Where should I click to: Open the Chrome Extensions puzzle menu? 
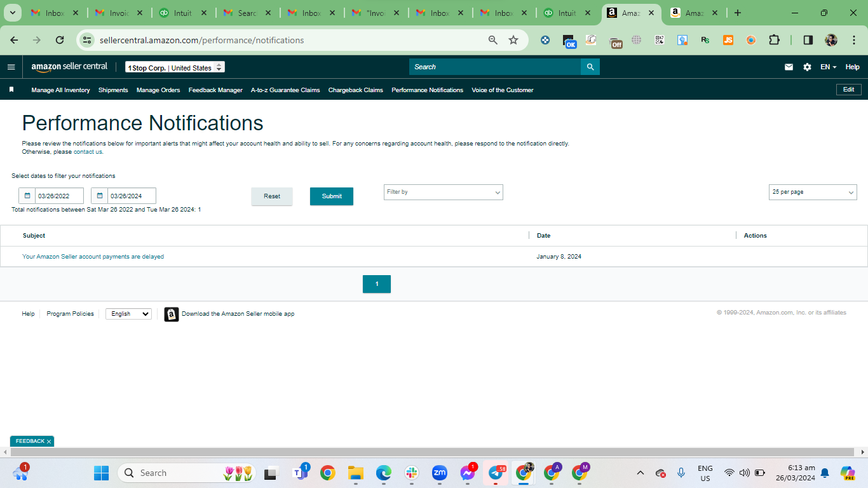(774, 40)
